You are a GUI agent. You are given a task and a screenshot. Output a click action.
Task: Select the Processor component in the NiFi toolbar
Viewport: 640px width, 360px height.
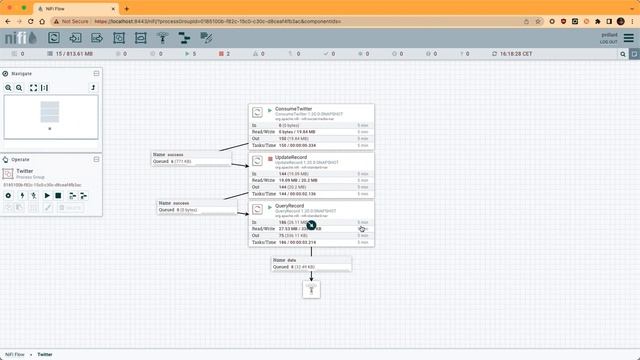click(54, 38)
